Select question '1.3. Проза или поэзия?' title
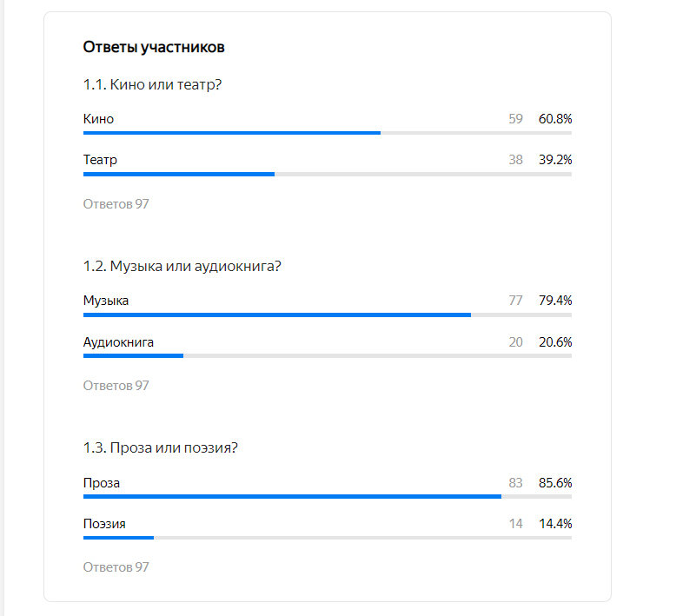 click(160, 447)
